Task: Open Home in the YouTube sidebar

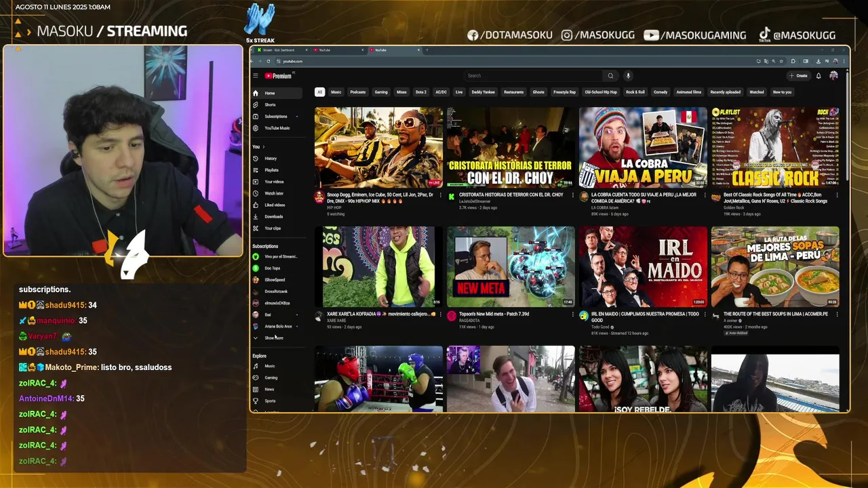Action: coord(277,93)
